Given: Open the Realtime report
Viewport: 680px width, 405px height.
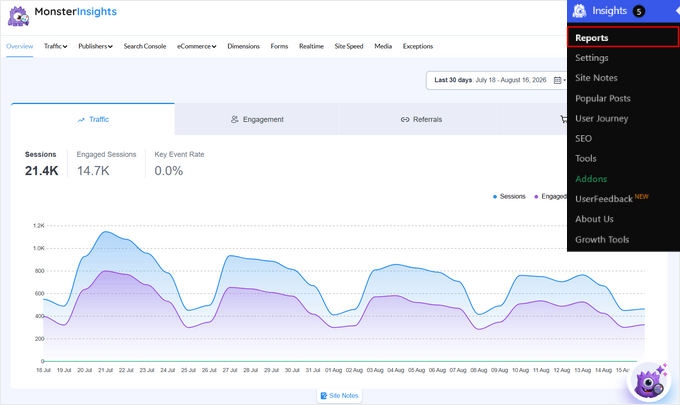Looking at the screenshot, I should point(311,46).
